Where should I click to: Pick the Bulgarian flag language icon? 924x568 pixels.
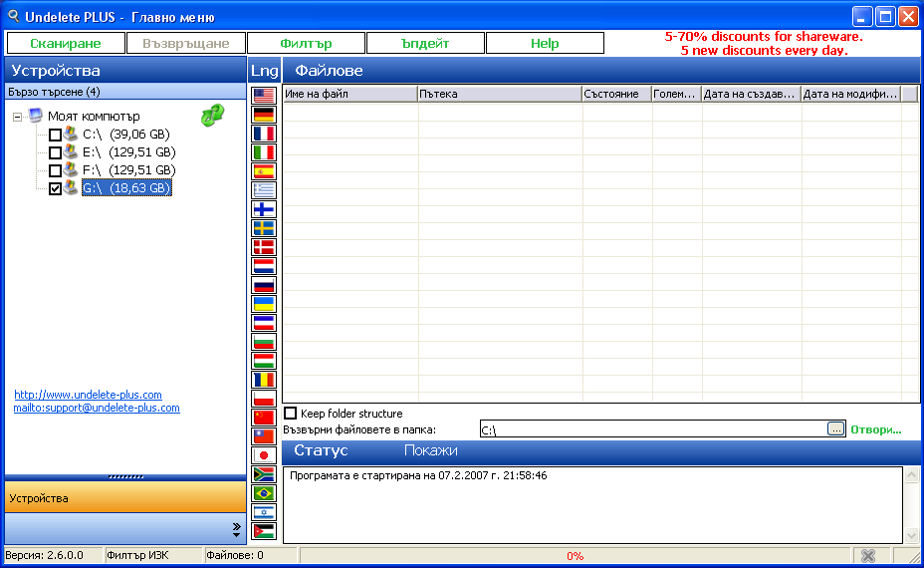point(264,342)
